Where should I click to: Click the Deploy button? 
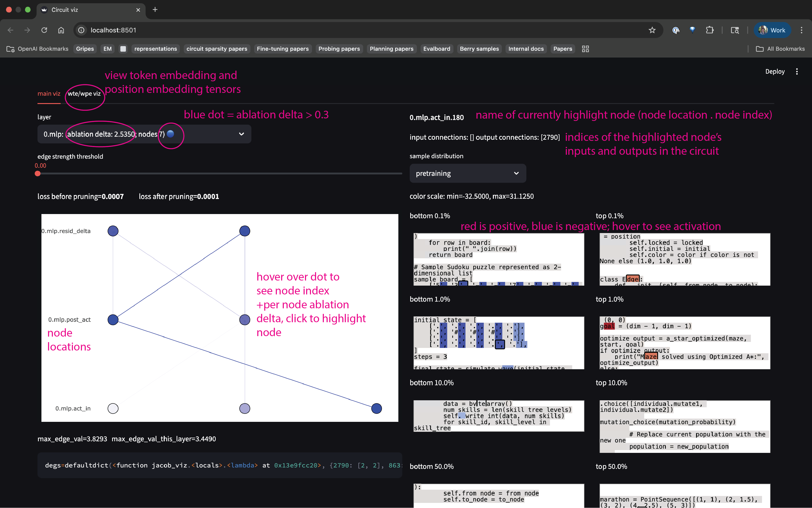click(x=775, y=71)
